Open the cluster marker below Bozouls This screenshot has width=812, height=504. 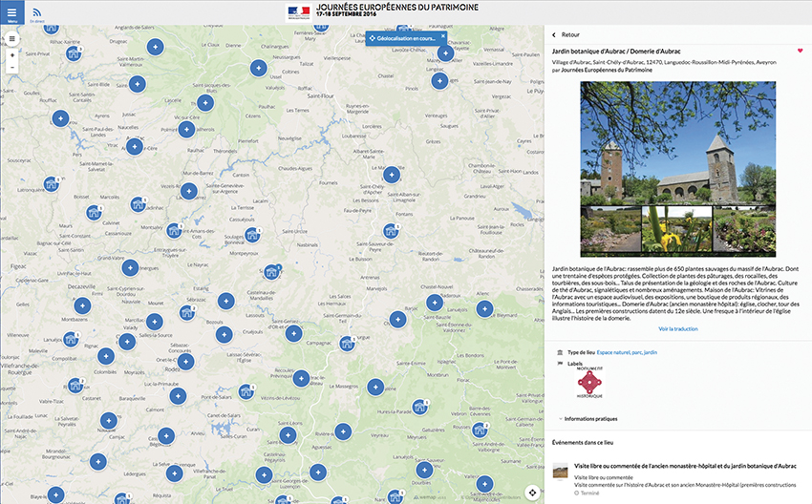point(224,335)
